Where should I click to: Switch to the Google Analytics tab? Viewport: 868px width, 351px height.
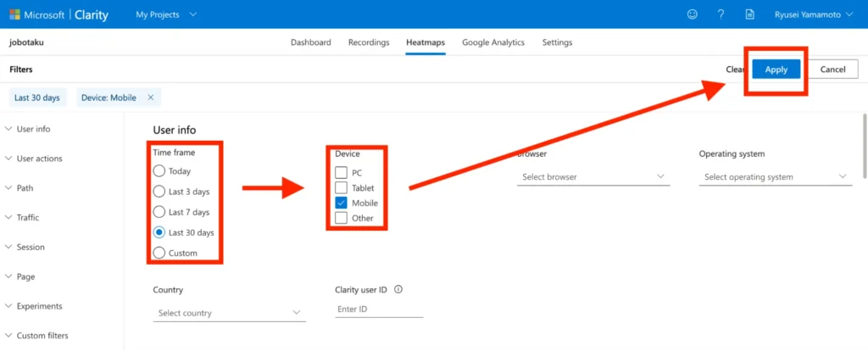click(x=493, y=42)
